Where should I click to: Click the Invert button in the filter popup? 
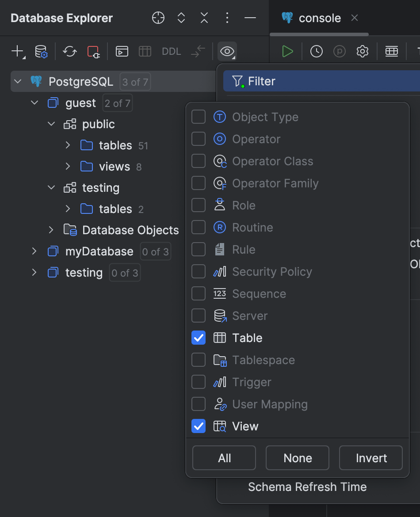[370, 458]
